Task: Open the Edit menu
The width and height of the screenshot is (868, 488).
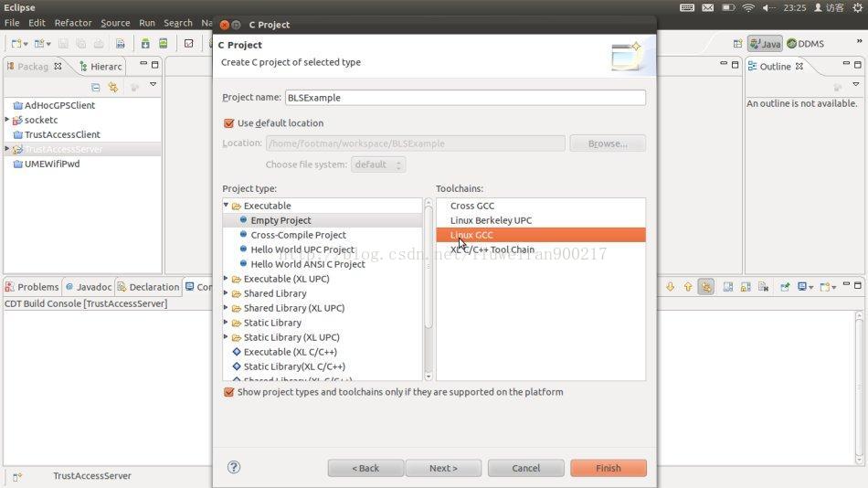Action: click(37, 23)
